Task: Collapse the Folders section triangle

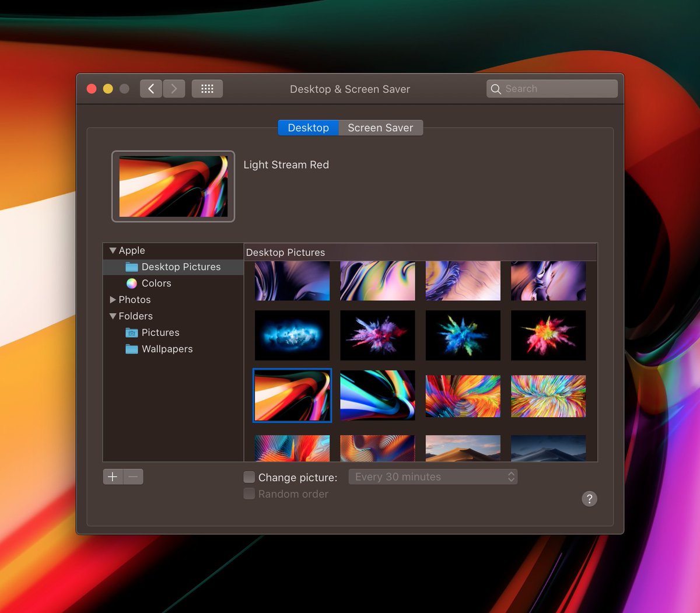Action: click(x=113, y=316)
